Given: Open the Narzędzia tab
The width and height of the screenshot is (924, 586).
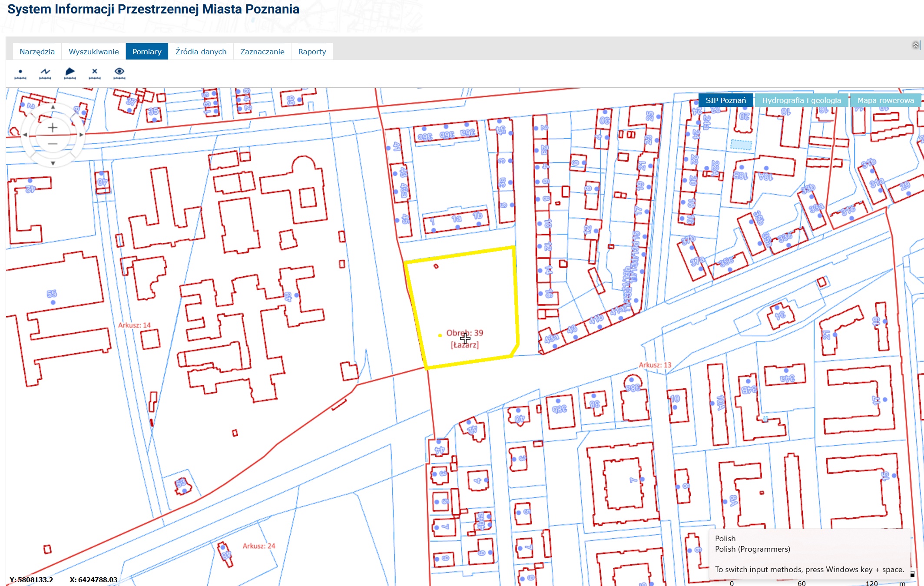Looking at the screenshot, I should click(x=37, y=52).
